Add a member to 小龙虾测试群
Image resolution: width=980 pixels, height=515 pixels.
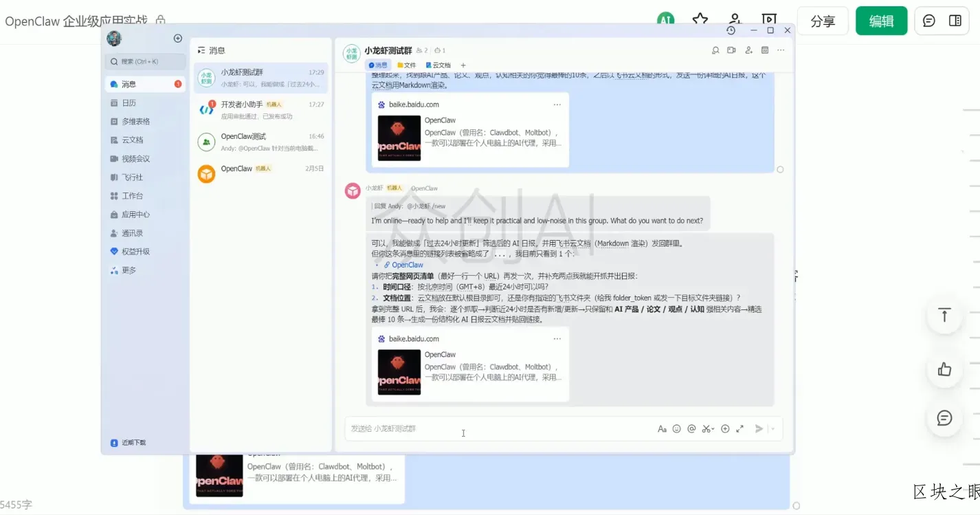[748, 50]
